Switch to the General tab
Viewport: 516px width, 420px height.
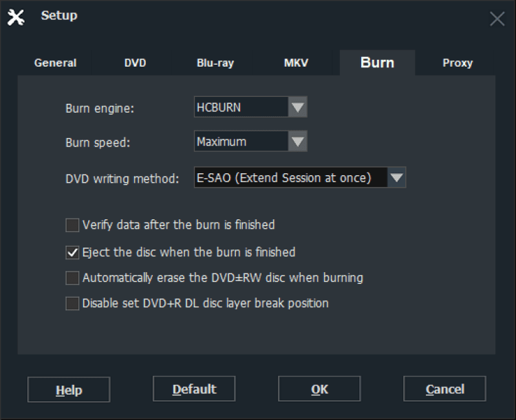pos(55,63)
